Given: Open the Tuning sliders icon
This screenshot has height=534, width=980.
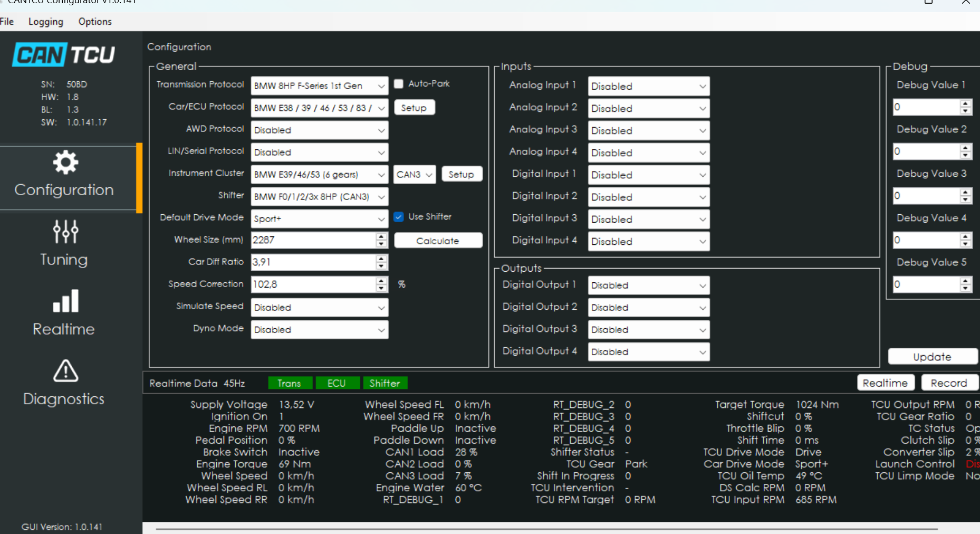Looking at the screenshot, I should (65, 232).
